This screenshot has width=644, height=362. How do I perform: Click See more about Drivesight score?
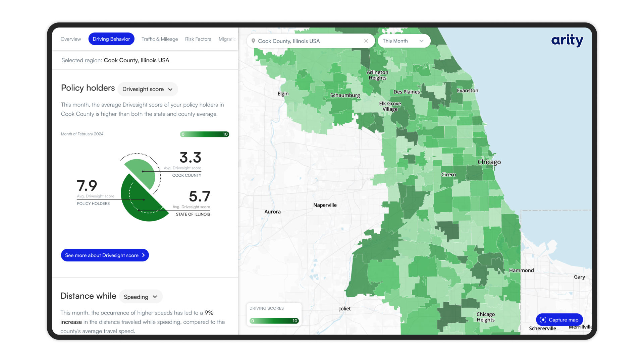click(105, 255)
